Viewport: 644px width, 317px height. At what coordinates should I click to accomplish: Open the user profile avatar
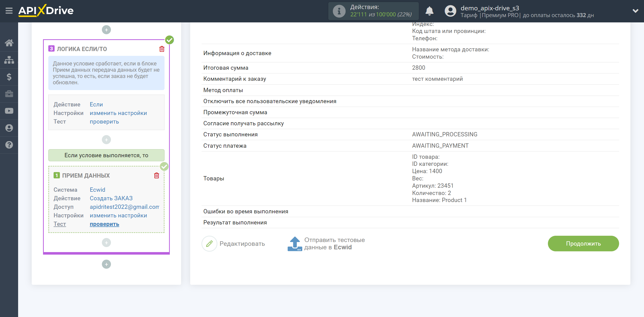[450, 11]
